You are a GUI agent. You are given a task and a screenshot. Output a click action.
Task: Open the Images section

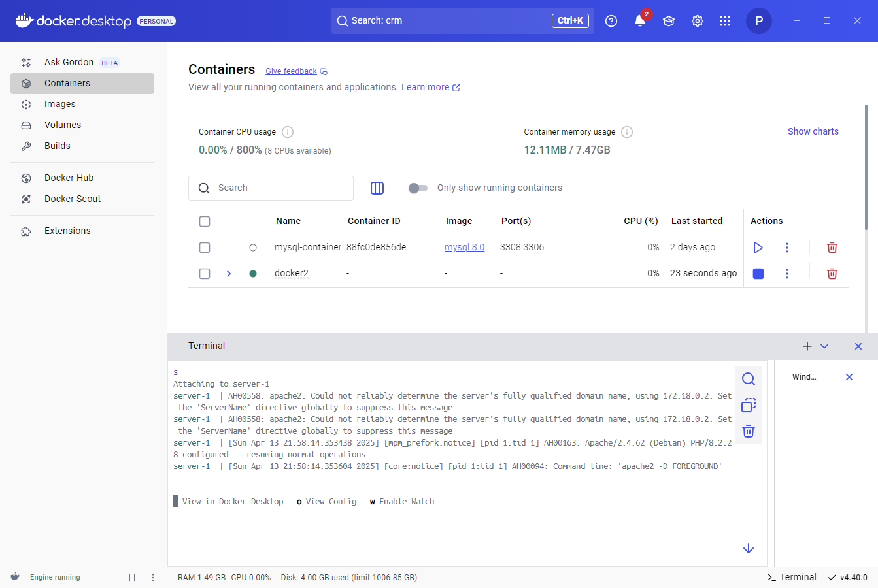[x=82, y=105]
